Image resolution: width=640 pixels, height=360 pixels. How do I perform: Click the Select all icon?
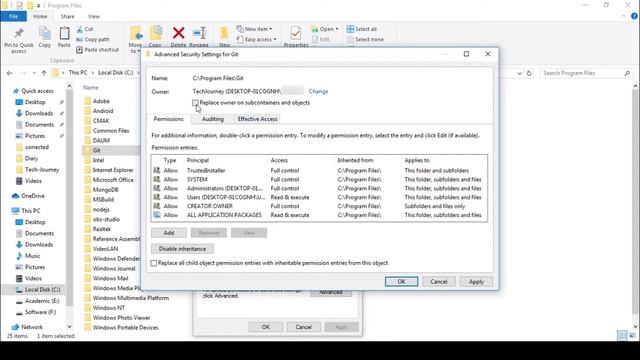click(x=350, y=29)
